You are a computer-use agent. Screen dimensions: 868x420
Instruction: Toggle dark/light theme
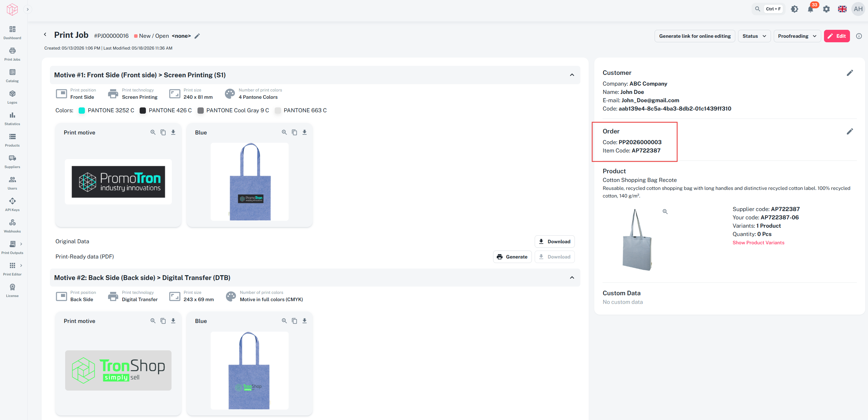point(795,9)
